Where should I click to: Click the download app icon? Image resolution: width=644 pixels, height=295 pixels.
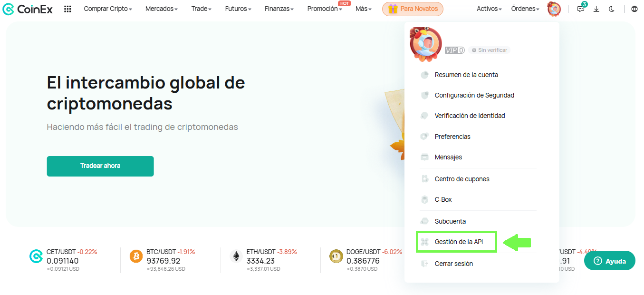pyautogui.click(x=596, y=9)
